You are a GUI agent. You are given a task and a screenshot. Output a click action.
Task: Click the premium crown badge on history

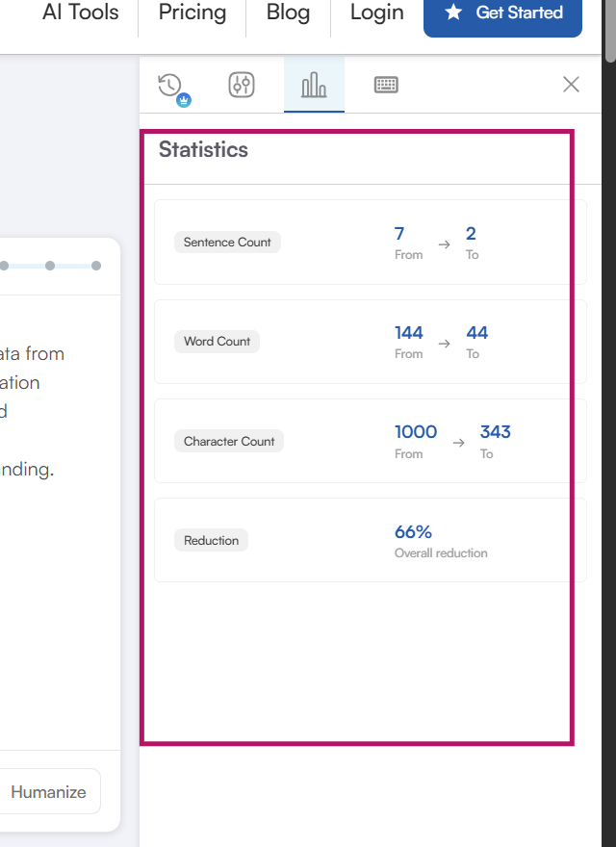pos(184,100)
